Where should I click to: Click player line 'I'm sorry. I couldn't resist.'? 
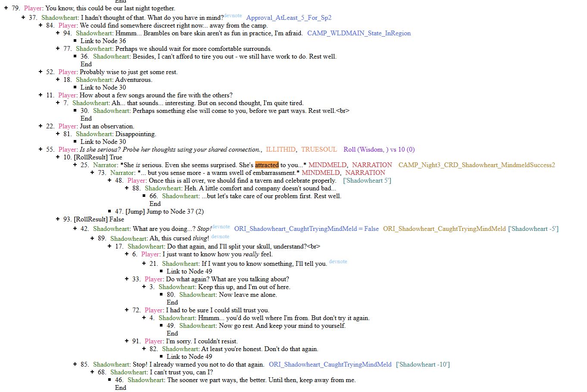(x=185, y=341)
